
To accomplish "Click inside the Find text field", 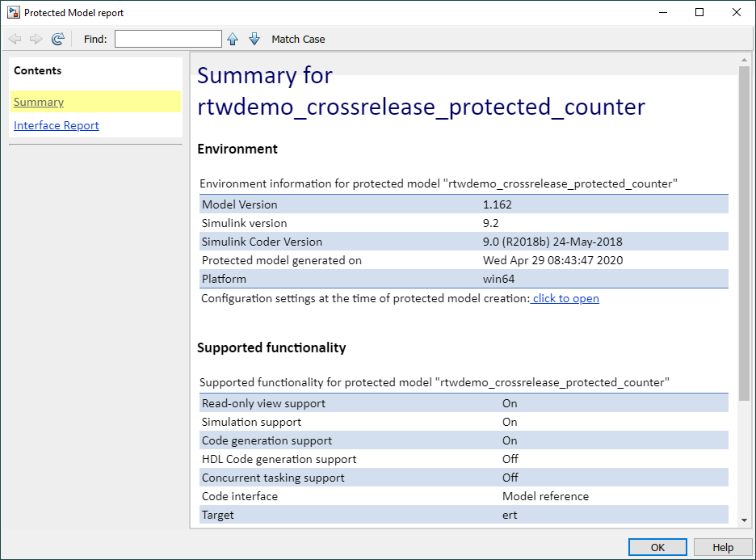I will pyautogui.click(x=168, y=39).
